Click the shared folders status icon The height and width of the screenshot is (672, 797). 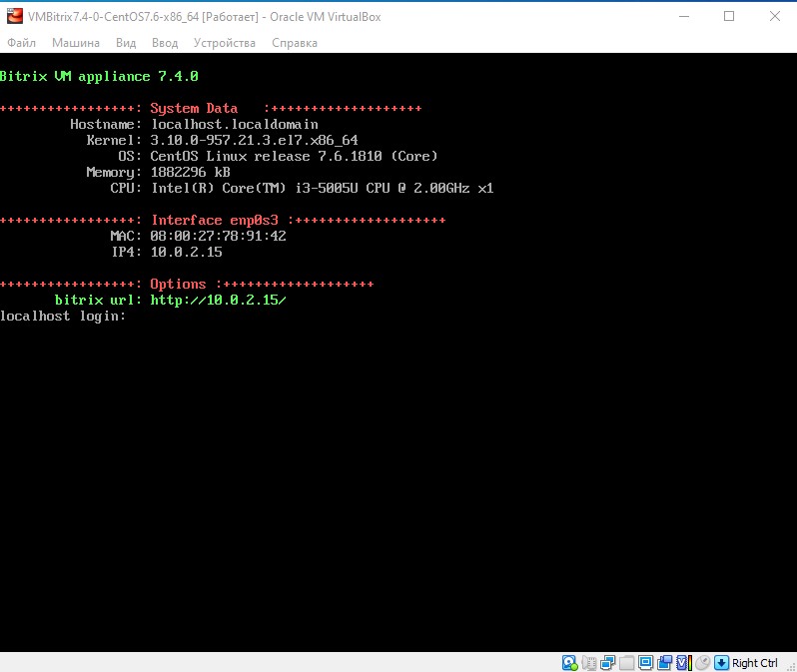pyautogui.click(x=627, y=663)
